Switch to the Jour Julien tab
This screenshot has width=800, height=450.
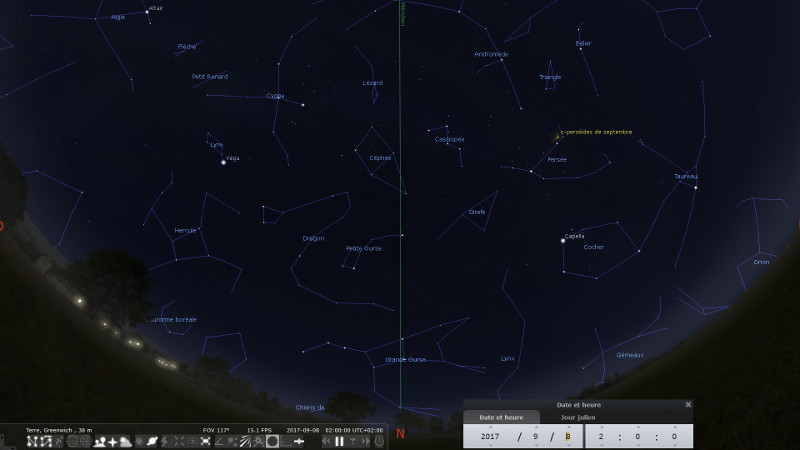578,417
